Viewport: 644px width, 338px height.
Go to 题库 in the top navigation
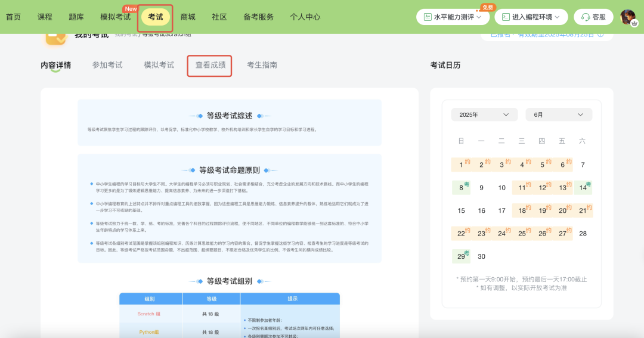click(76, 17)
